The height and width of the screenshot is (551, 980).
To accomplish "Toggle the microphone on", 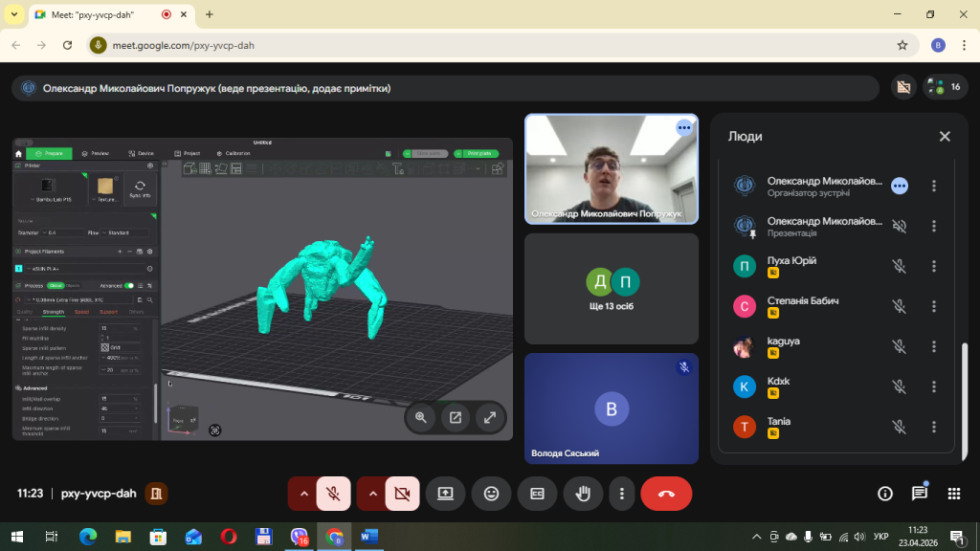I will click(x=333, y=494).
